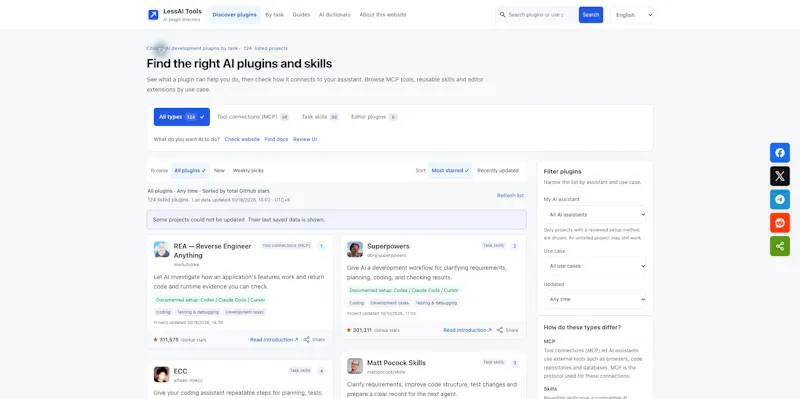Sort by Most starred
Viewport: 800px width, 399px height.
[450, 170]
